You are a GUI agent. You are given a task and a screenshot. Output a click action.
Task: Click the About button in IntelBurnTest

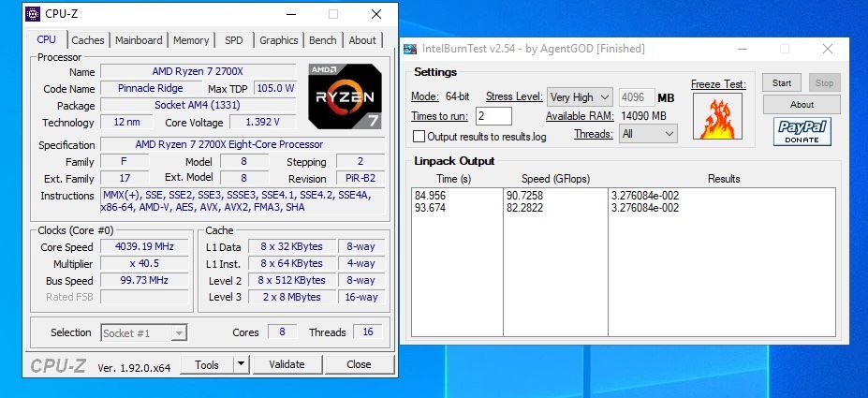pos(802,104)
